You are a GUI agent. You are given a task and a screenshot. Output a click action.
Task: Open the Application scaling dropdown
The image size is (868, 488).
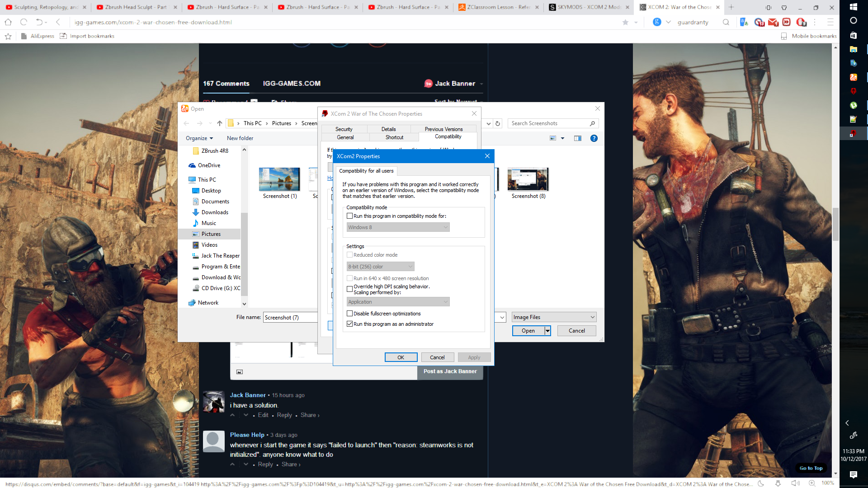tap(398, 302)
